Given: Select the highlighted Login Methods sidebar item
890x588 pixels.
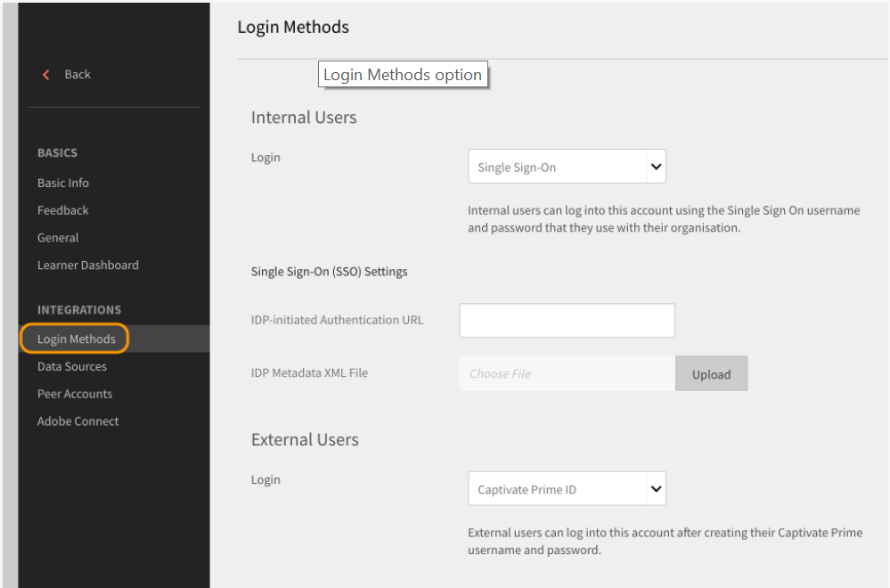Looking at the screenshot, I should tap(77, 339).
